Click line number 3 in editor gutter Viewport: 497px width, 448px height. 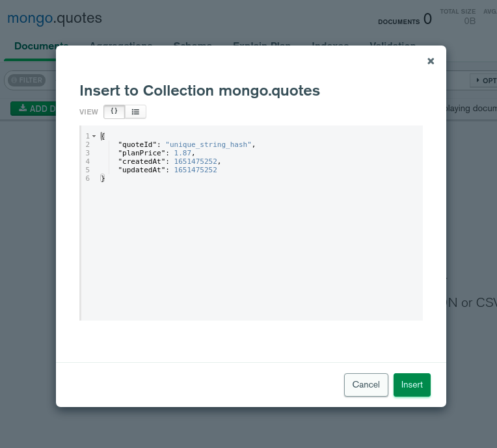coord(87,153)
